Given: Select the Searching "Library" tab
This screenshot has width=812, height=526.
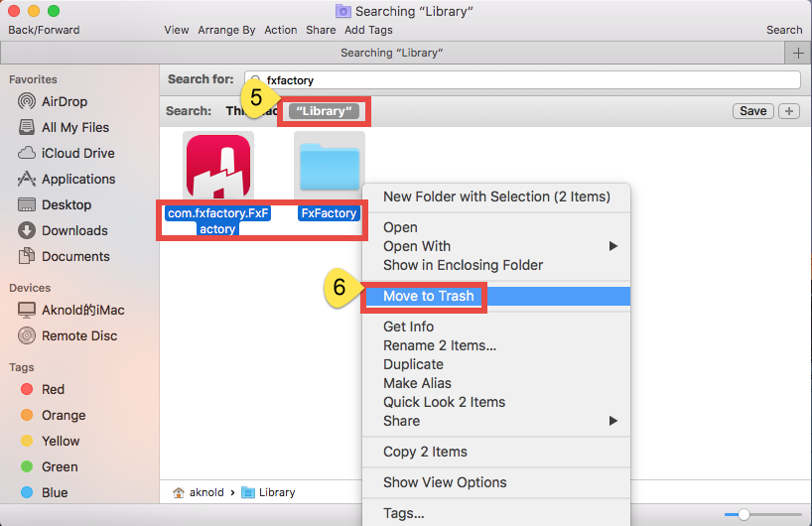Looking at the screenshot, I should pyautogui.click(x=392, y=53).
